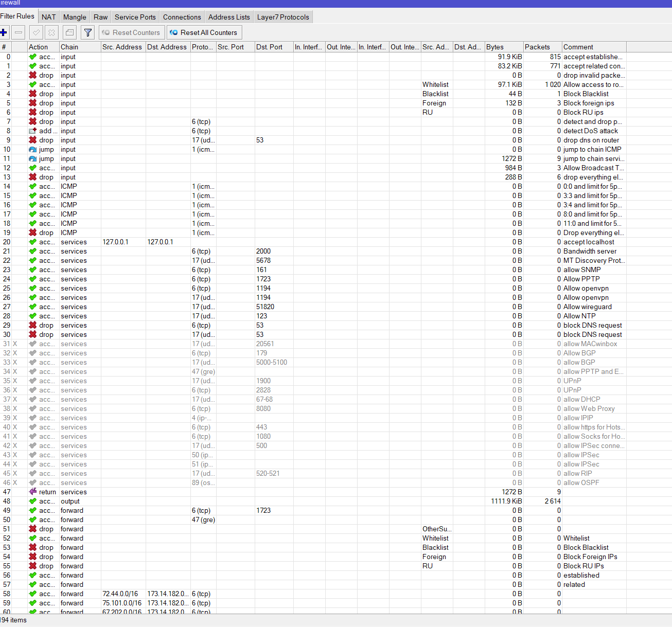Click jump icon of 'jump to chain ICMP' rule

click(x=33, y=149)
